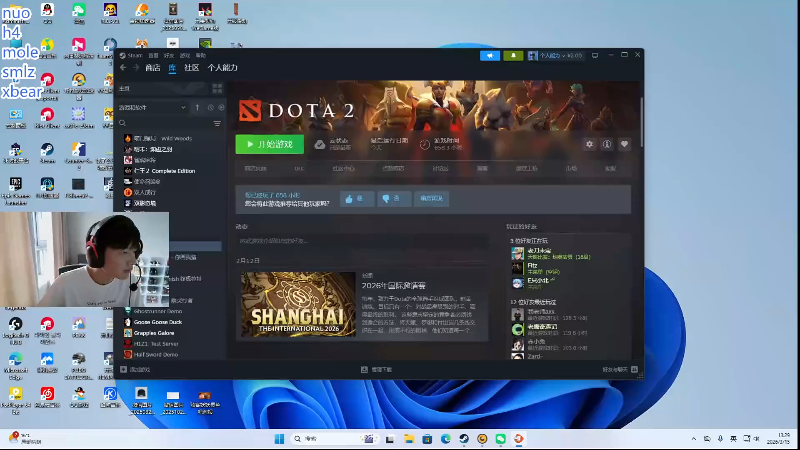Open the first game-page tab under Play button
800x450 pixels.
click(x=256, y=168)
